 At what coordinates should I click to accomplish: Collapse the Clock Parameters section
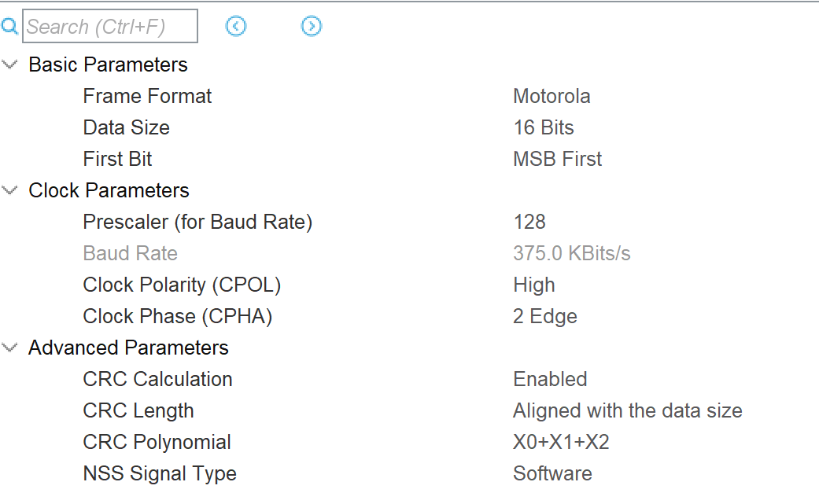10,190
